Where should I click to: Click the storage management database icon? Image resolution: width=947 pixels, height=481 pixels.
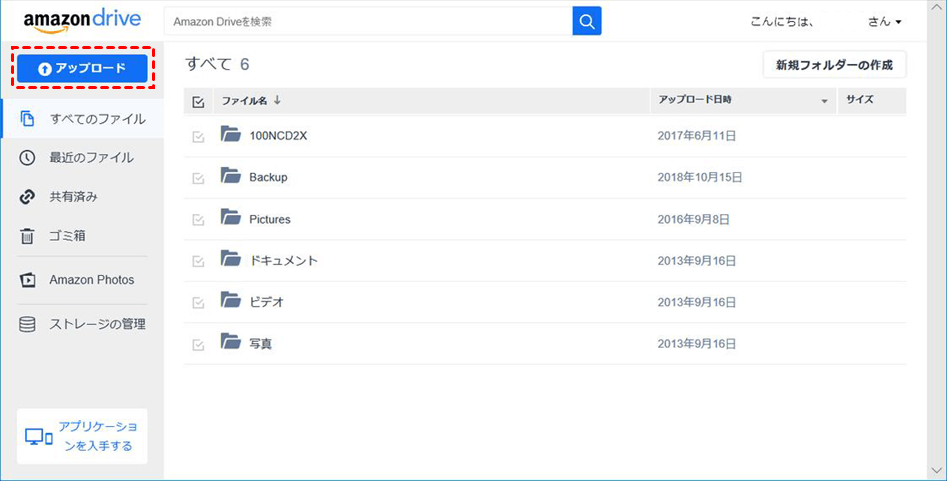pos(28,324)
